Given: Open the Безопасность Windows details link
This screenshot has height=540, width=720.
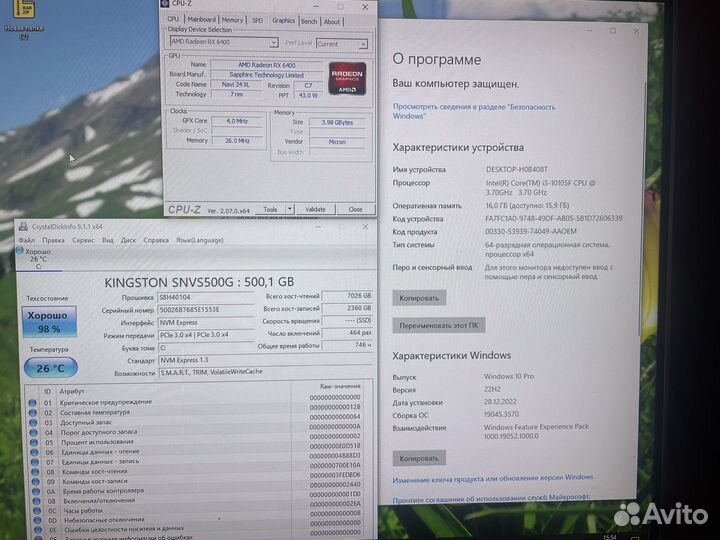Looking at the screenshot, I should point(473,111).
